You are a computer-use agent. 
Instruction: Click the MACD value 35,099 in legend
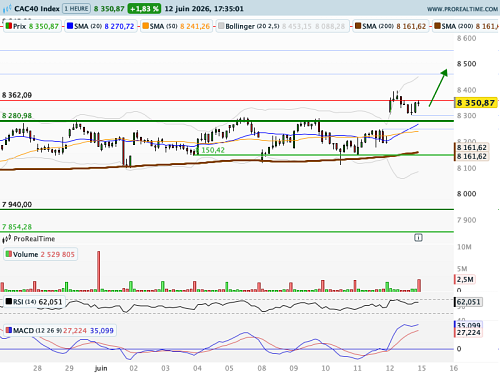point(102,331)
